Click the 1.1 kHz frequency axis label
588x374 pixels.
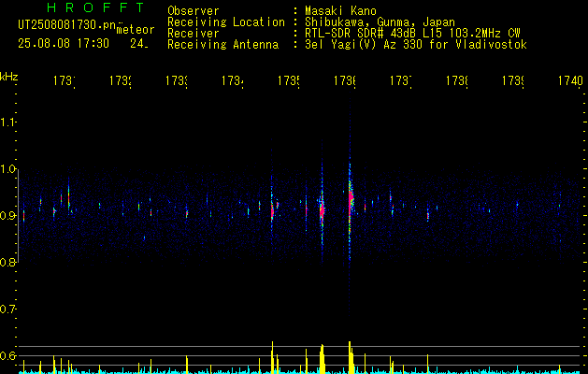[7, 122]
